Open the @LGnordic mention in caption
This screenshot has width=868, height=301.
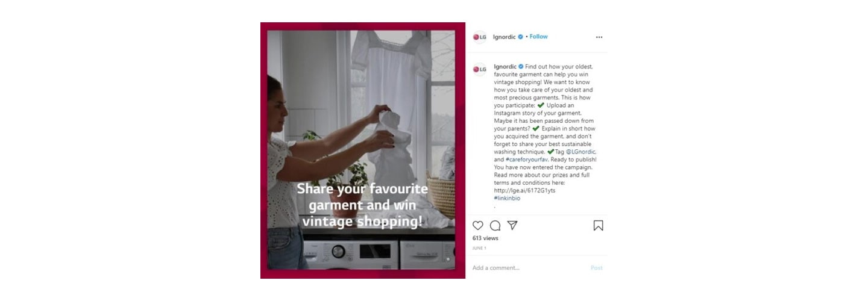[x=580, y=152]
